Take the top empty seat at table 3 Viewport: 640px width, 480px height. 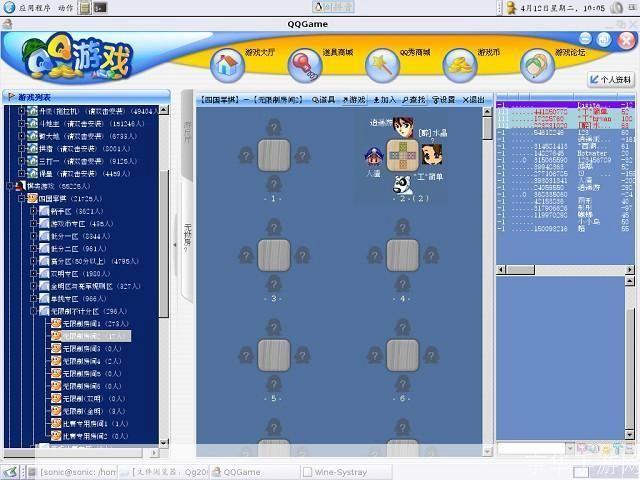[274, 228]
